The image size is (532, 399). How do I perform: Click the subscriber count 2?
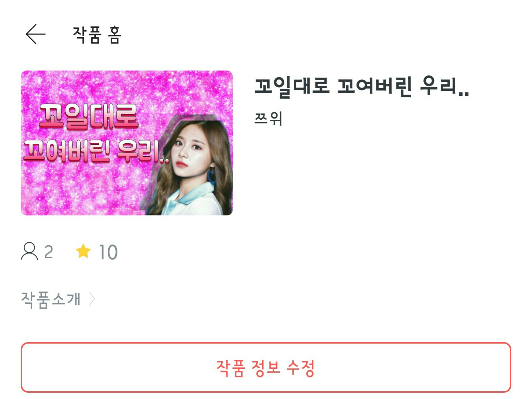pos(49,252)
